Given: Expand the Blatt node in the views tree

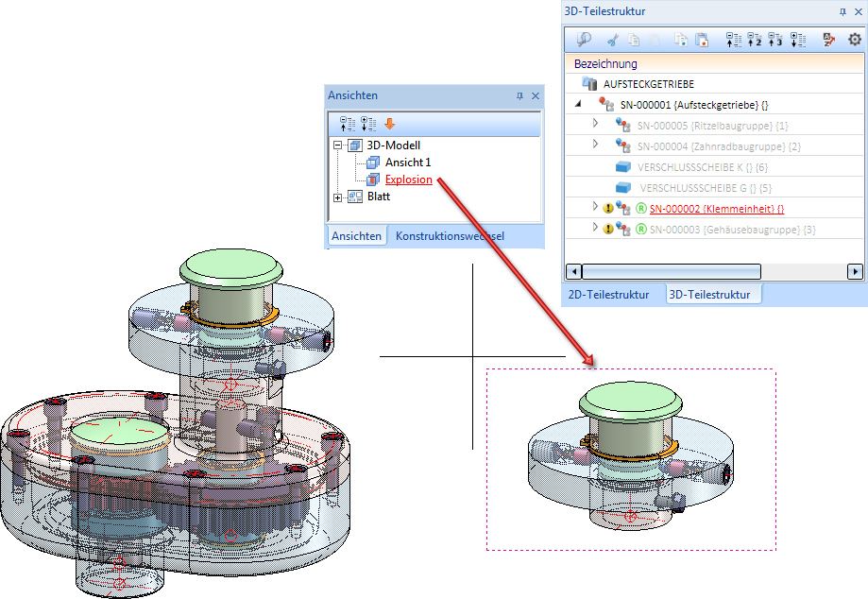Looking at the screenshot, I should click(x=338, y=197).
